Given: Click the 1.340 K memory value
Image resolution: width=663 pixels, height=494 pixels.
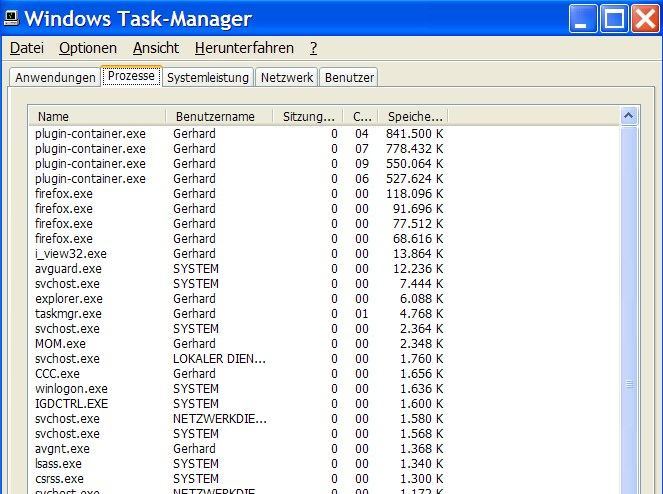Looking at the screenshot, I should (x=421, y=464).
